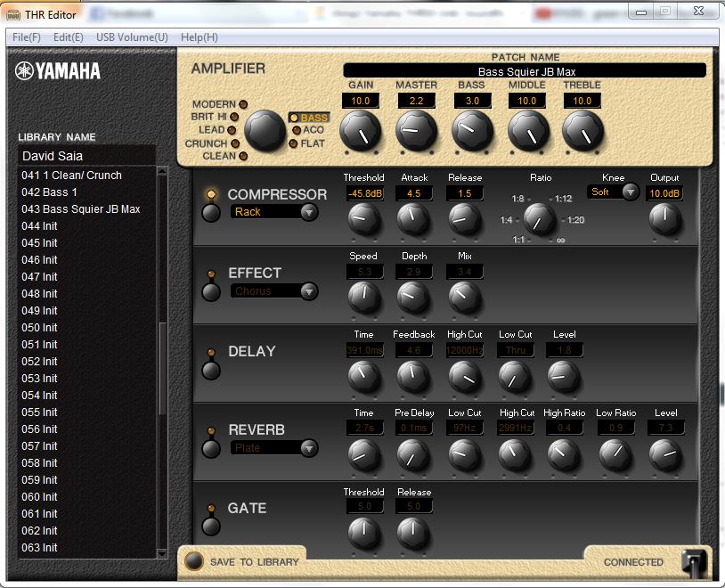Click the reverb Level knob

664,454
